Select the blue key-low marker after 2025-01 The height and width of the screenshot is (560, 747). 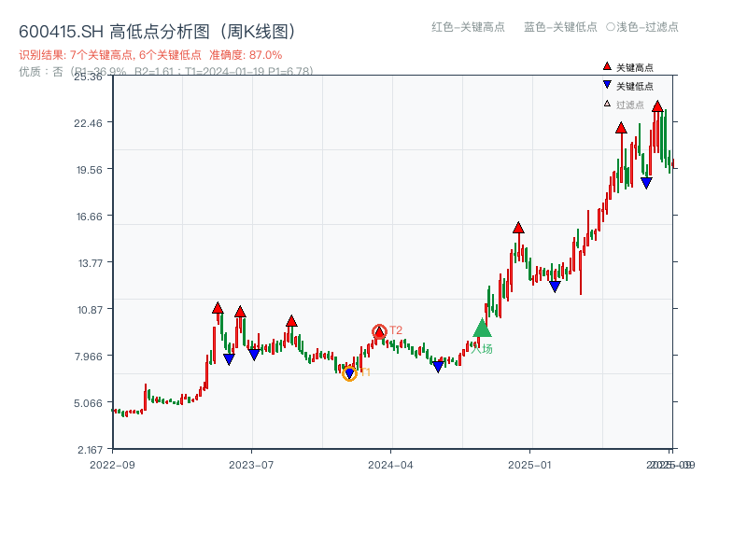pyautogui.click(x=557, y=287)
